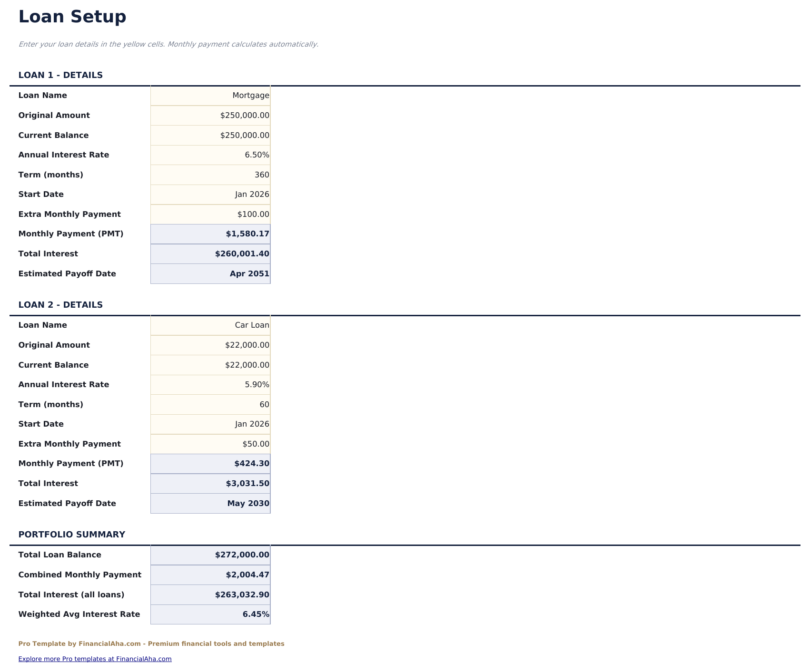Select Loan 1 Original Amount cell

tap(210, 115)
